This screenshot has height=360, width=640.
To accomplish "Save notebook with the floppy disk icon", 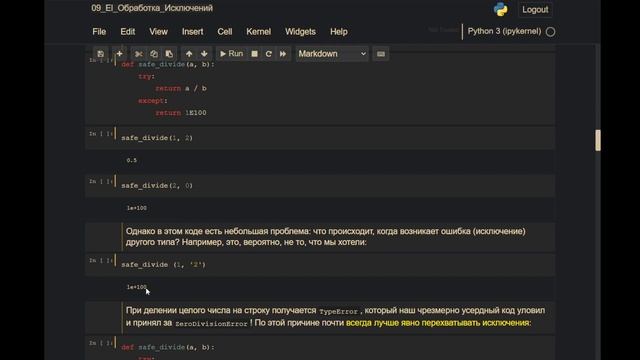I will click(100, 54).
